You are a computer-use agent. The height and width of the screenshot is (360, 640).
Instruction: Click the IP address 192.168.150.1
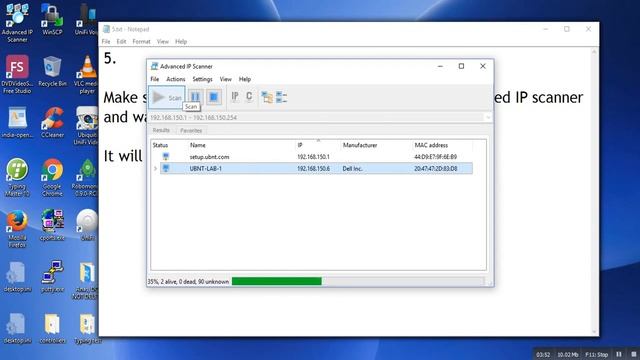point(313,157)
